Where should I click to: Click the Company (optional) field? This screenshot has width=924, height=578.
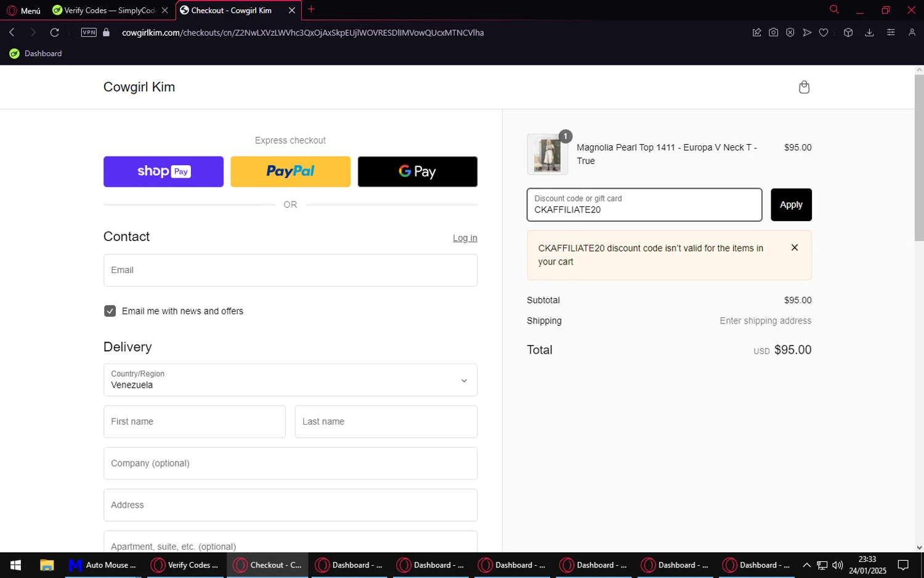290,463
